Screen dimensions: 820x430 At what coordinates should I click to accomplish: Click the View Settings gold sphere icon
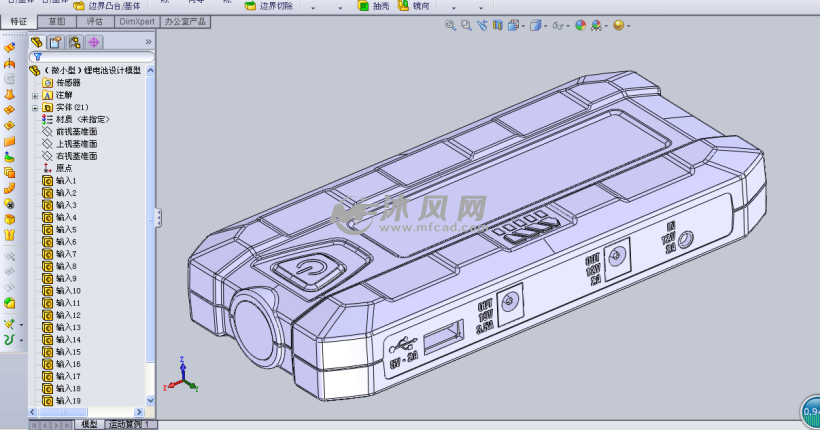pos(619,25)
